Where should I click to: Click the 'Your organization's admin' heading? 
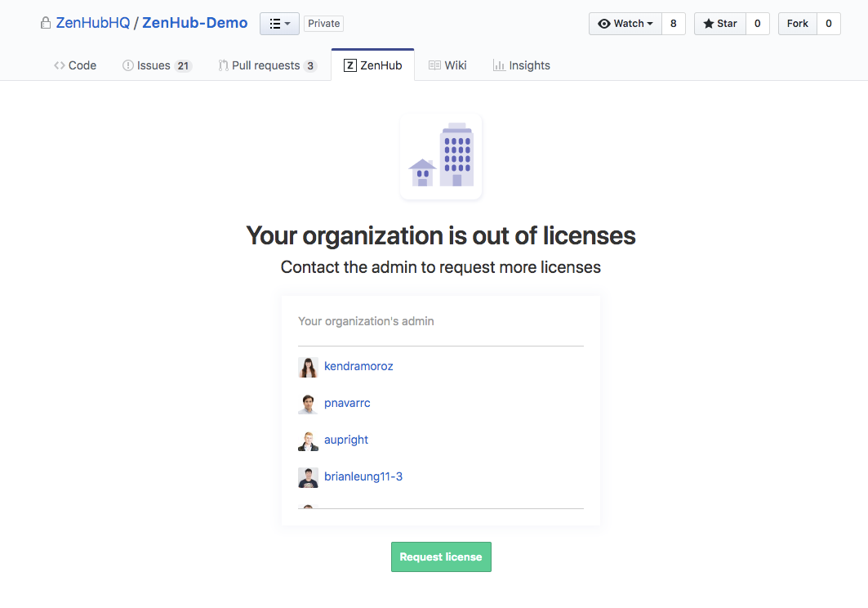click(366, 321)
